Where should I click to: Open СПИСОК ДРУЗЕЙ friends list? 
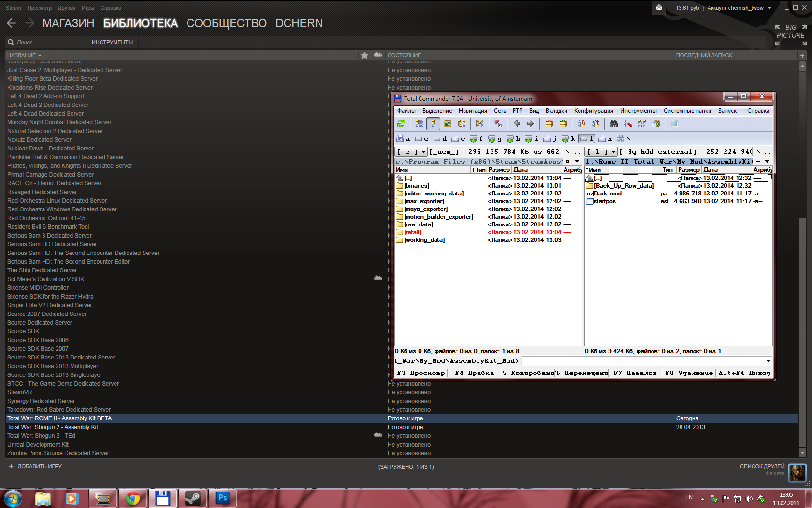pos(762,466)
